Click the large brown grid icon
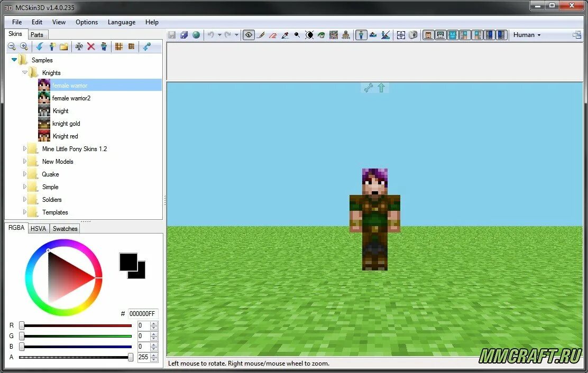Viewport: 588px width, 373px height. tap(119, 46)
